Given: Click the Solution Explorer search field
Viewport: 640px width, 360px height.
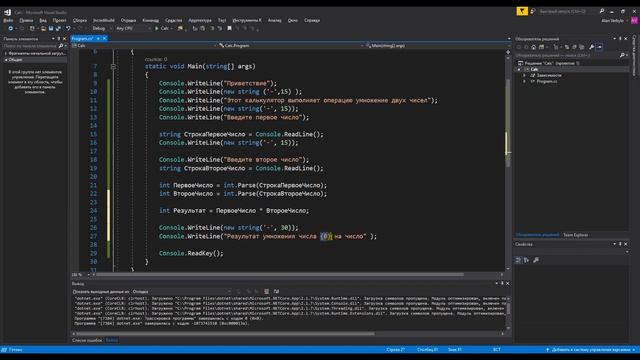Looking at the screenshot, I should click(x=567, y=55).
